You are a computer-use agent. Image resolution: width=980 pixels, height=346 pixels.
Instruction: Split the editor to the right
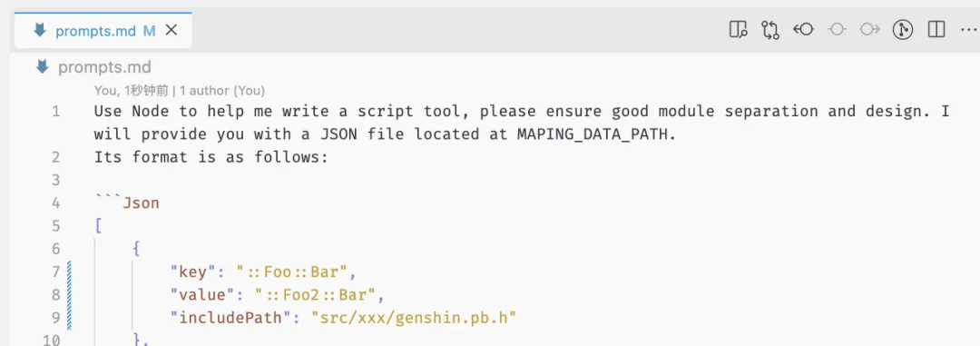(936, 29)
